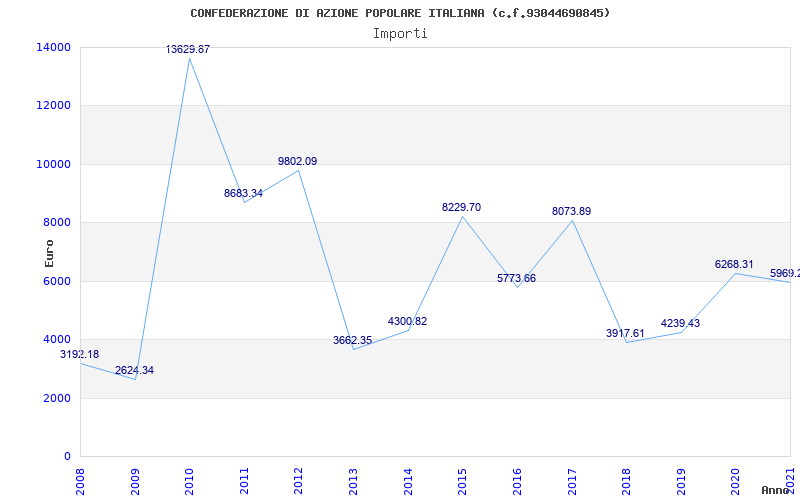Click the 2010 year label
This screenshot has height=500, width=800.
[x=189, y=481]
